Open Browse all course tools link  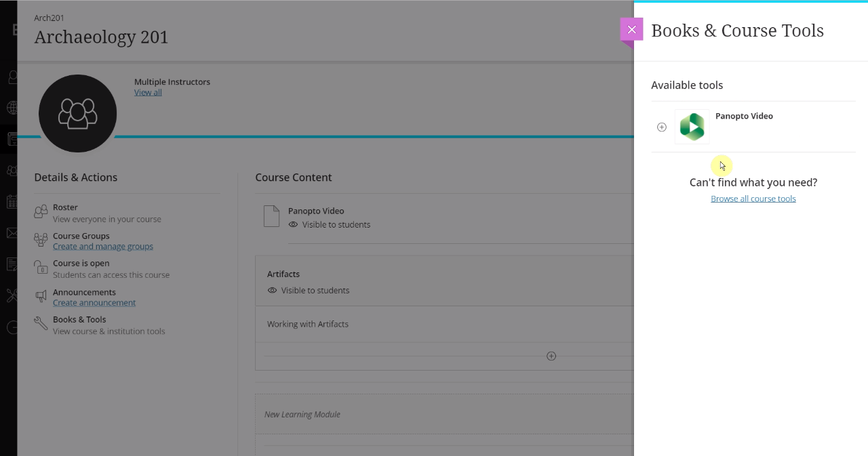753,199
